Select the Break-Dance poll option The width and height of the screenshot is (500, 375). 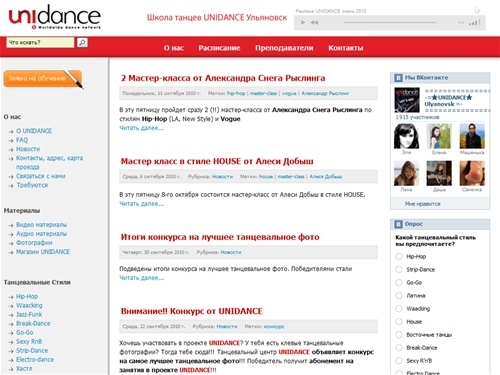tap(399, 347)
